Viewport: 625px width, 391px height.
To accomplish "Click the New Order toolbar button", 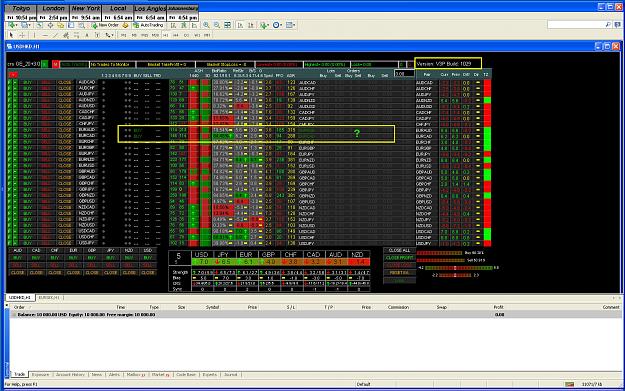I will [x=105, y=25].
